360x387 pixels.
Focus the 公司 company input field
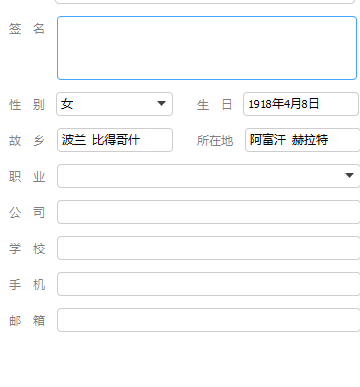point(209,212)
